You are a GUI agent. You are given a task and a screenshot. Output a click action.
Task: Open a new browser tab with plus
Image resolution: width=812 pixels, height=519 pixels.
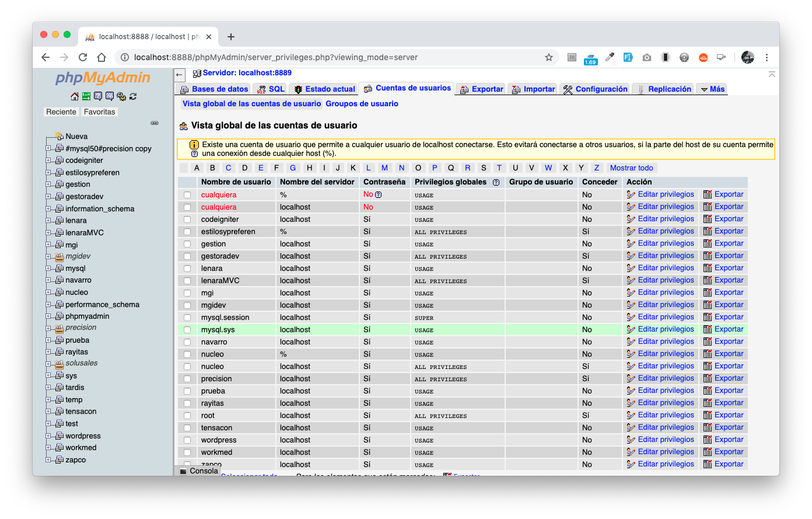[x=231, y=37]
